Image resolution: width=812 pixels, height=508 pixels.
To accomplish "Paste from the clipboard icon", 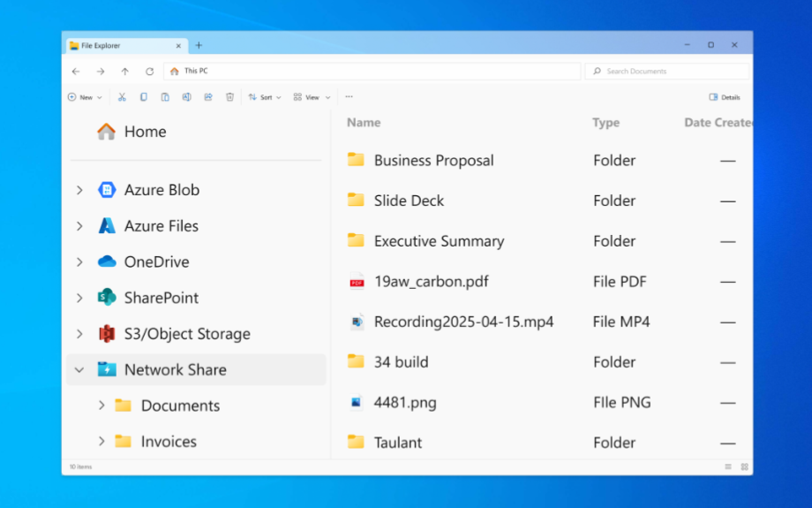I will click(x=165, y=97).
